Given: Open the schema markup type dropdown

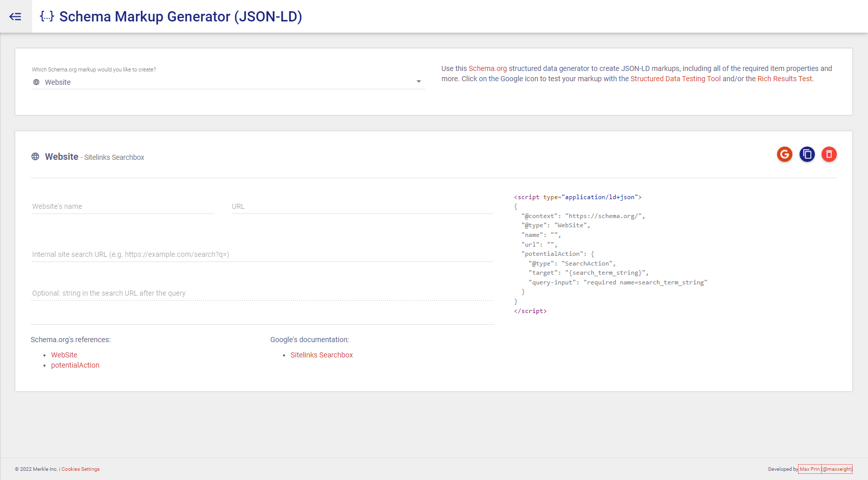Looking at the screenshot, I should coord(228,82).
